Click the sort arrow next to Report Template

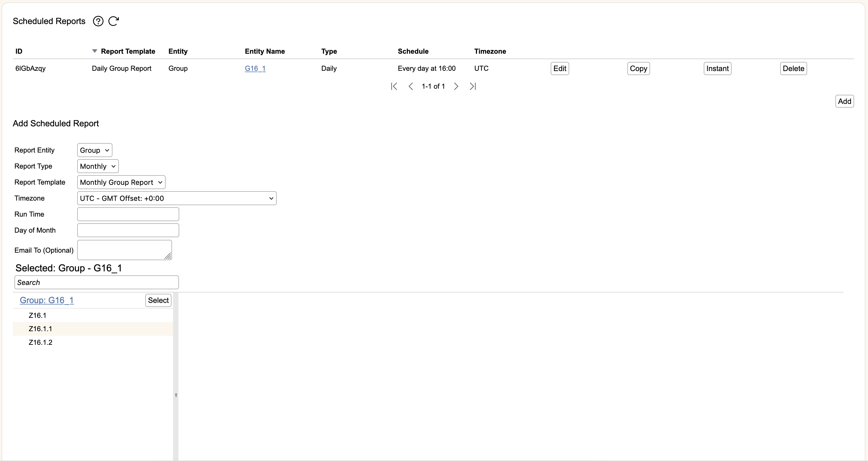pyautogui.click(x=95, y=51)
